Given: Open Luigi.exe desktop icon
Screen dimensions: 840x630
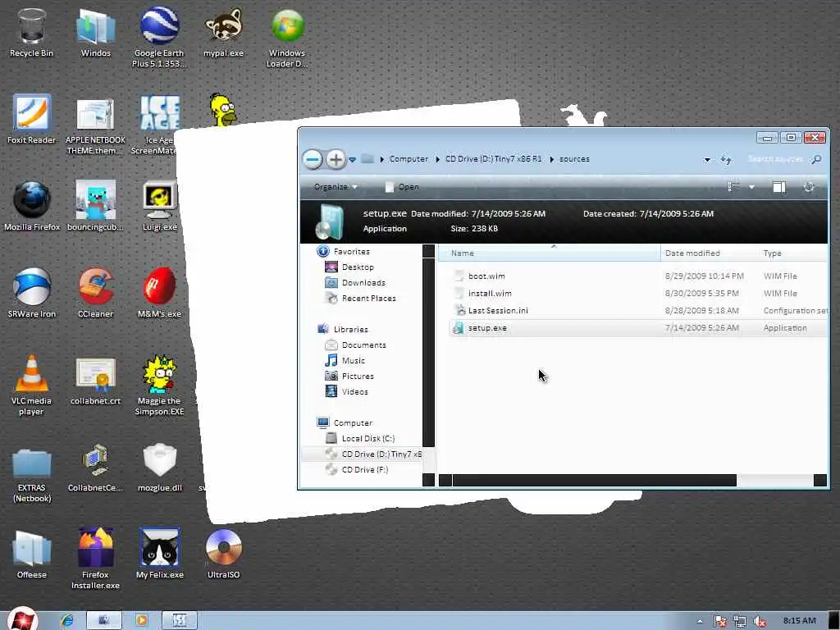Looking at the screenshot, I should (160, 206).
